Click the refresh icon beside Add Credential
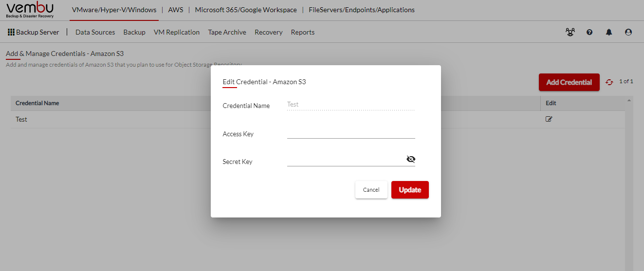Viewport: 644px width, 271px height. (x=609, y=82)
